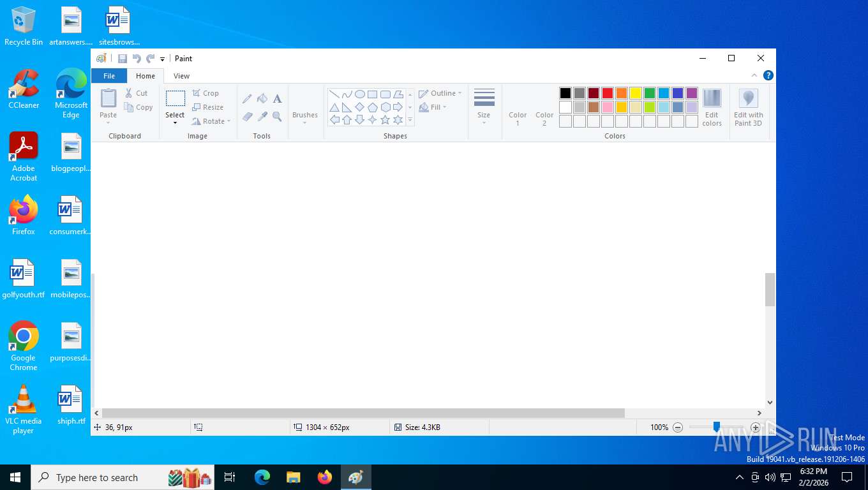Choose the Left arrow shape
Screen dimensions: 868x490
pyautogui.click(x=334, y=120)
